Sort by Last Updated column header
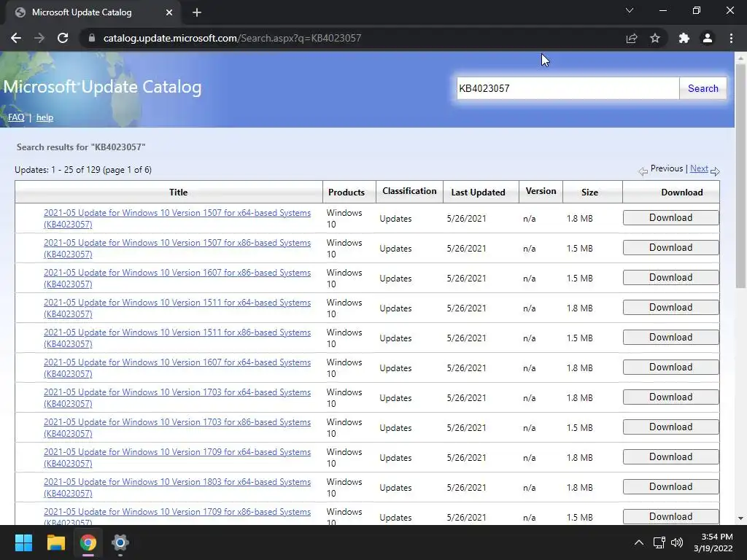This screenshot has width=747, height=560. click(478, 192)
